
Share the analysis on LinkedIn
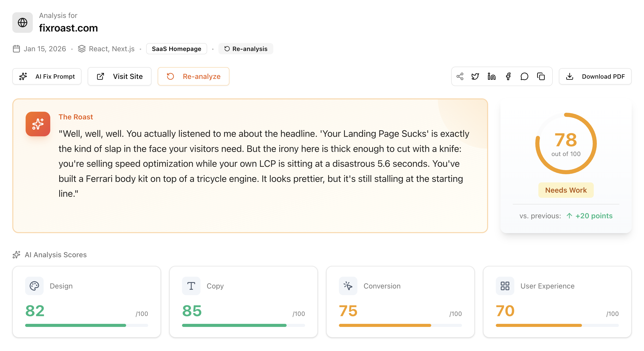(491, 76)
